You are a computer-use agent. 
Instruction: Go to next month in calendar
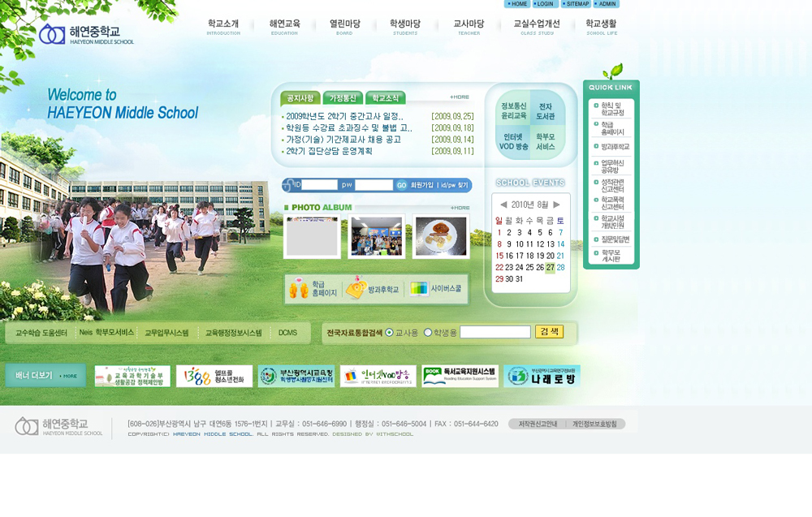click(x=557, y=205)
